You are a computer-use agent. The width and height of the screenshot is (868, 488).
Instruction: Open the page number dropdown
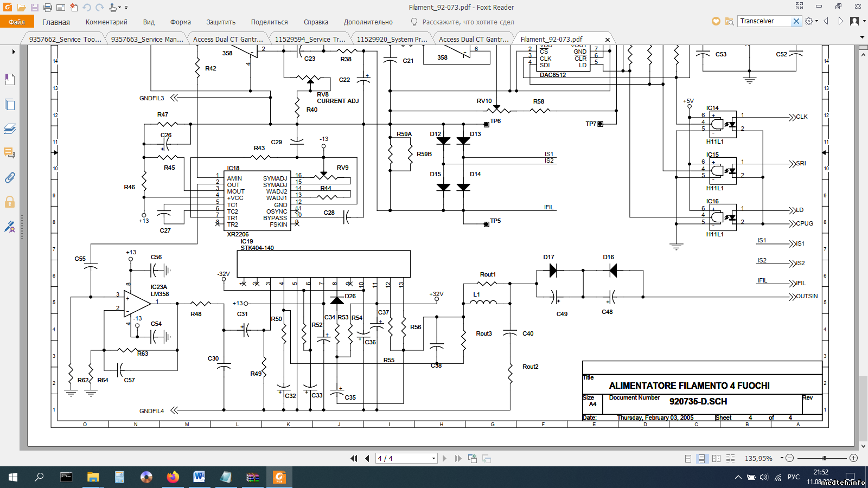433,459
